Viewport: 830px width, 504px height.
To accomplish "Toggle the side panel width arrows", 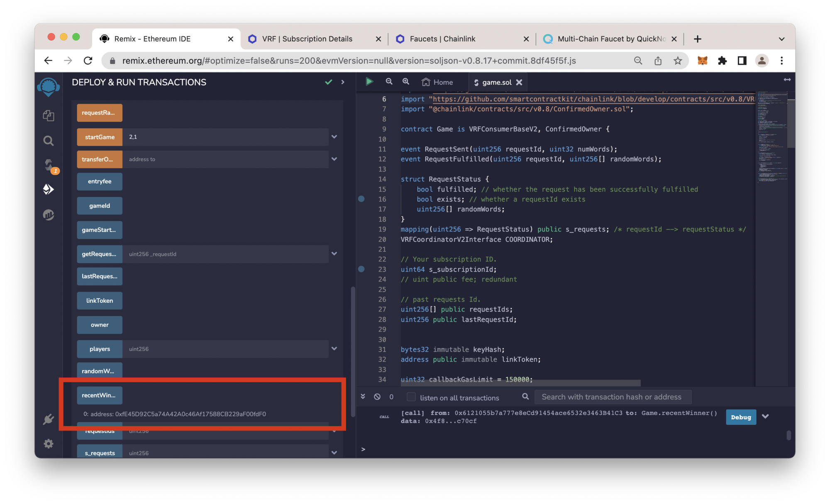I will tap(787, 80).
